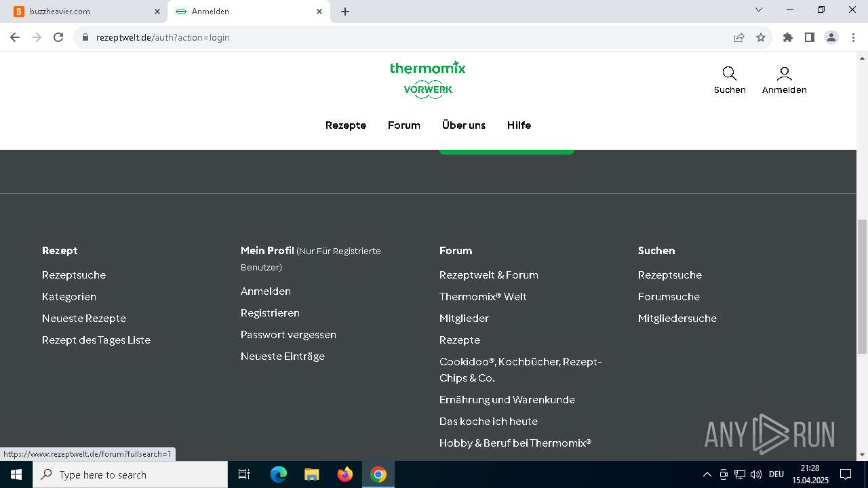
Task: Open the notification center icon
Action: click(846, 474)
